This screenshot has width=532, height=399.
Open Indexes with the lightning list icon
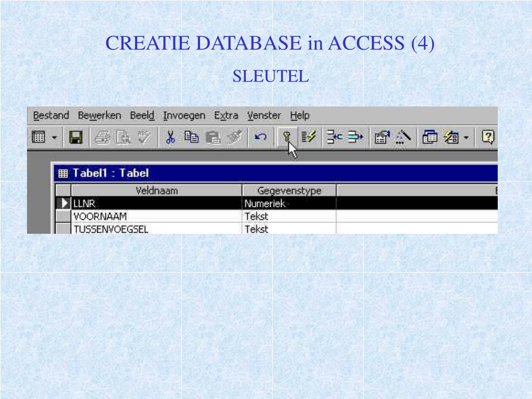(x=309, y=137)
